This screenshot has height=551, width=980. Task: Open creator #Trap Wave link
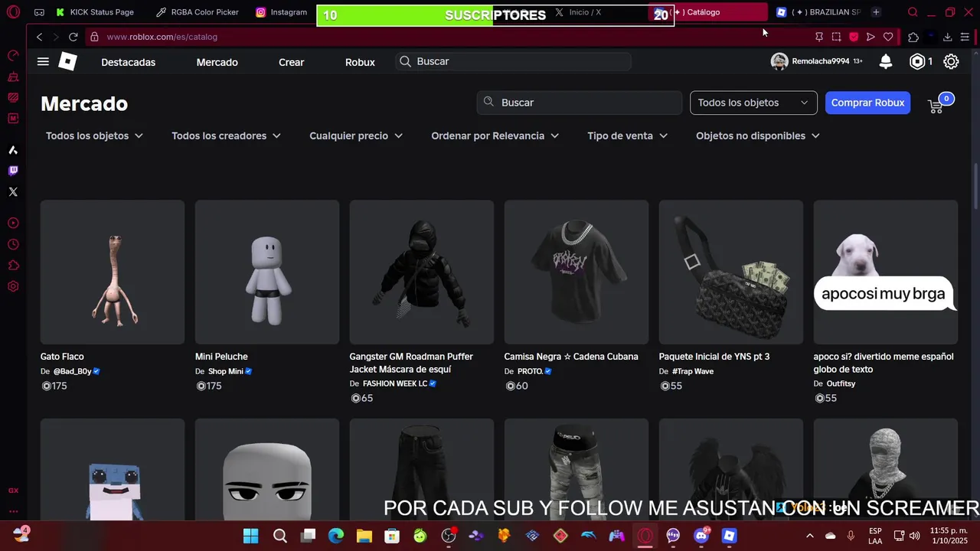pos(692,371)
